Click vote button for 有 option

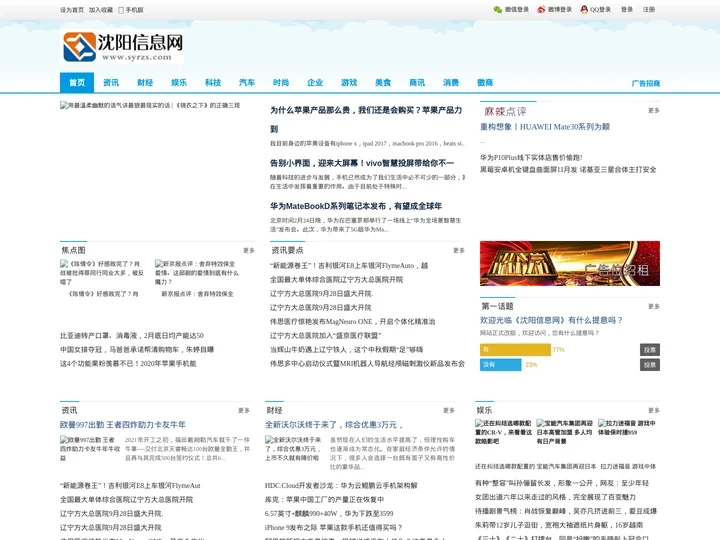coord(650,350)
